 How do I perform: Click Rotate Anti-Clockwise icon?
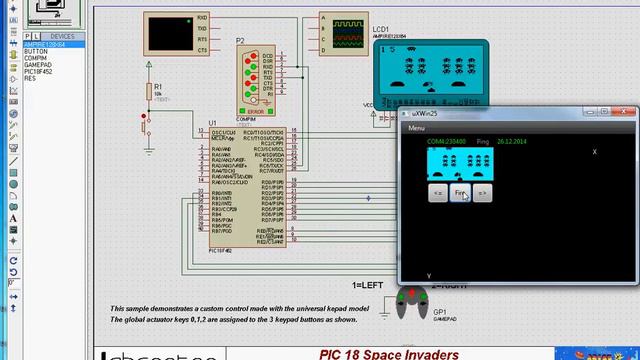coord(13,272)
